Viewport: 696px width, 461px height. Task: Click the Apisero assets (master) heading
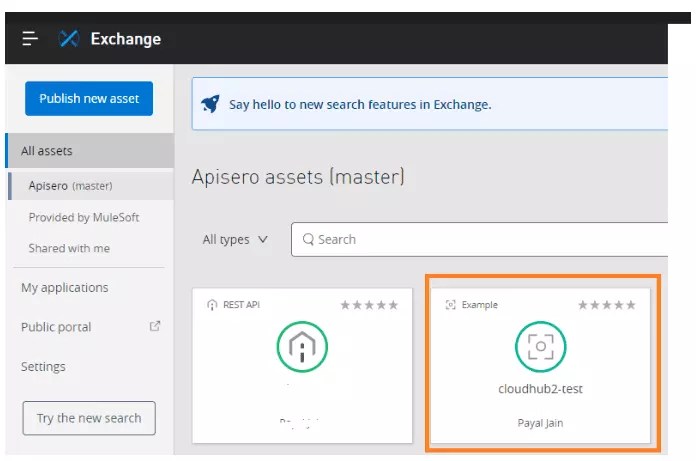(x=298, y=177)
